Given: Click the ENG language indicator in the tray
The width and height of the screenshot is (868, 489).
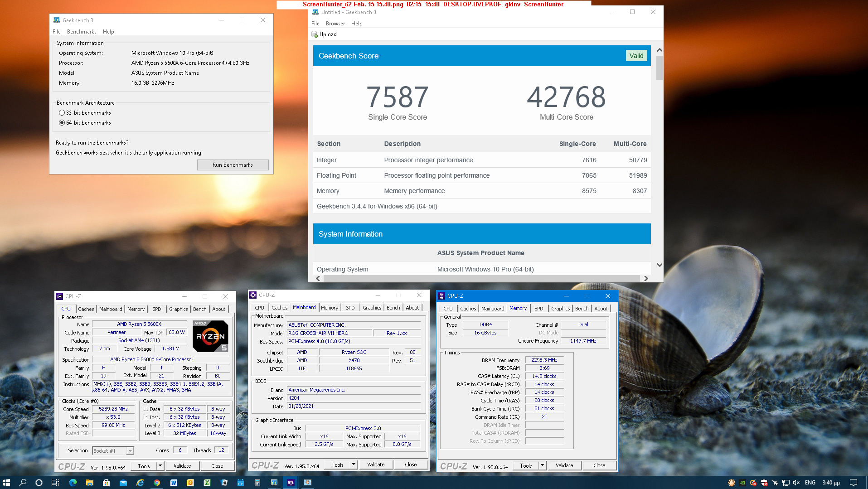Looking at the screenshot, I should point(810,483).
